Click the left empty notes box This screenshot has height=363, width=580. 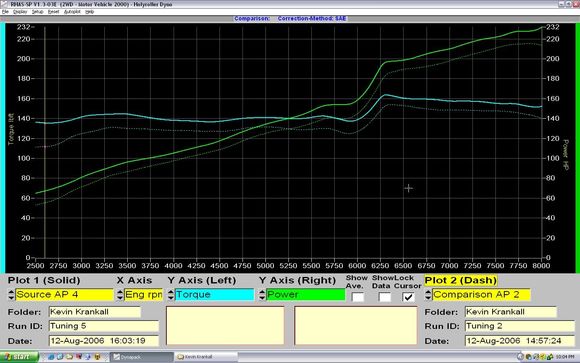(225, 326)
